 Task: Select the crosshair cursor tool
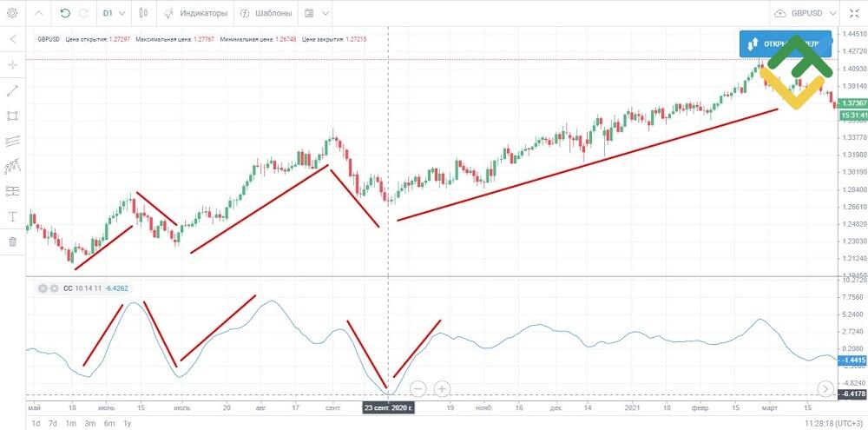pos(13,65)
